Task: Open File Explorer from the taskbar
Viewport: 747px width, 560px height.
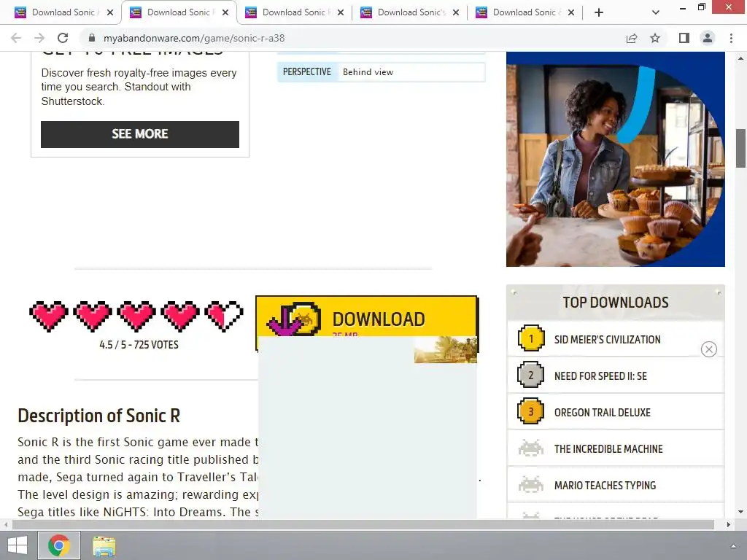Action: tap(104, 545)
